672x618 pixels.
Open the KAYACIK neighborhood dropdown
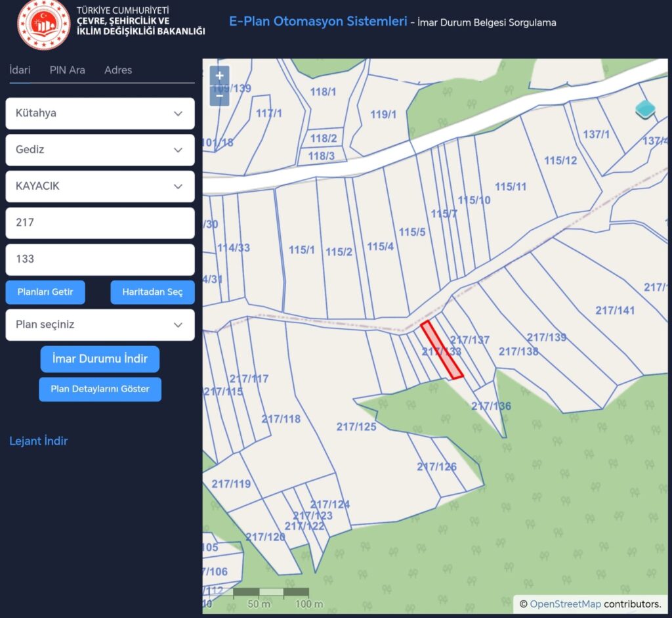100,187
